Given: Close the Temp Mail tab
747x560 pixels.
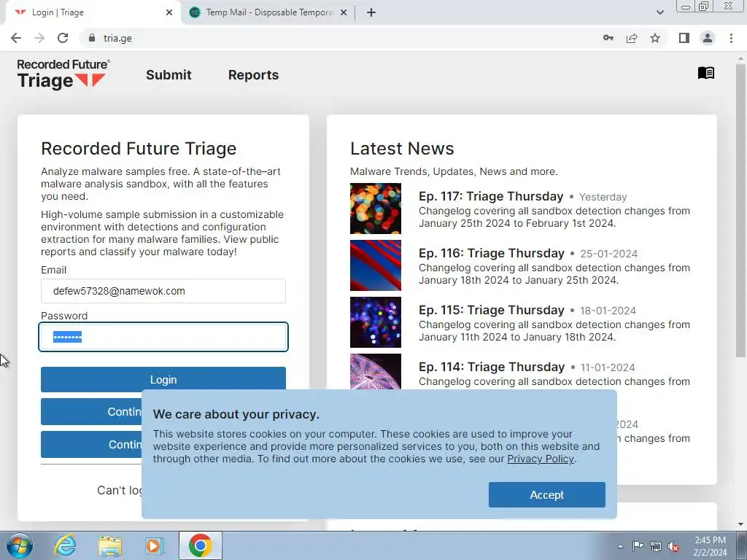Looking at the screenshot, I should 344,13.
